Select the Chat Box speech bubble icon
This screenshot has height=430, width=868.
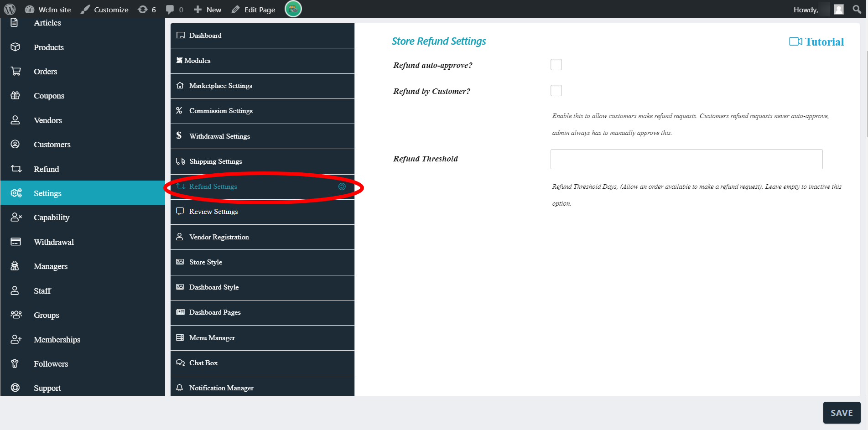(x=180, y=363)
